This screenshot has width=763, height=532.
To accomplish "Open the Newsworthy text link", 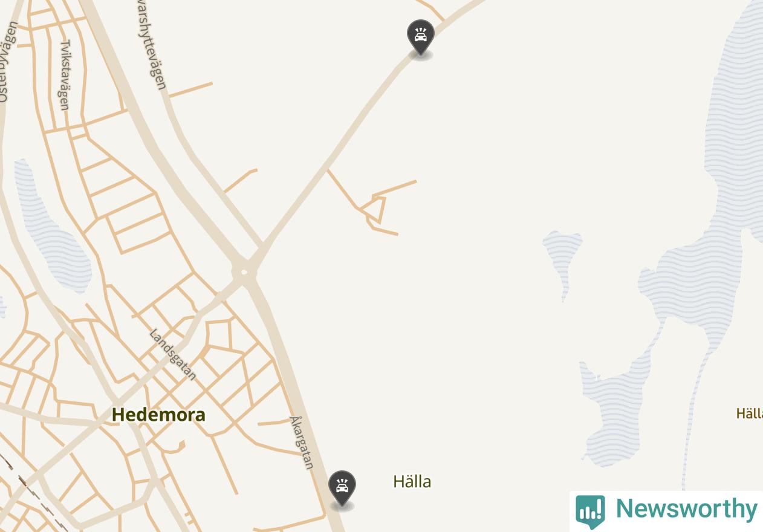I will click(686, 509).
